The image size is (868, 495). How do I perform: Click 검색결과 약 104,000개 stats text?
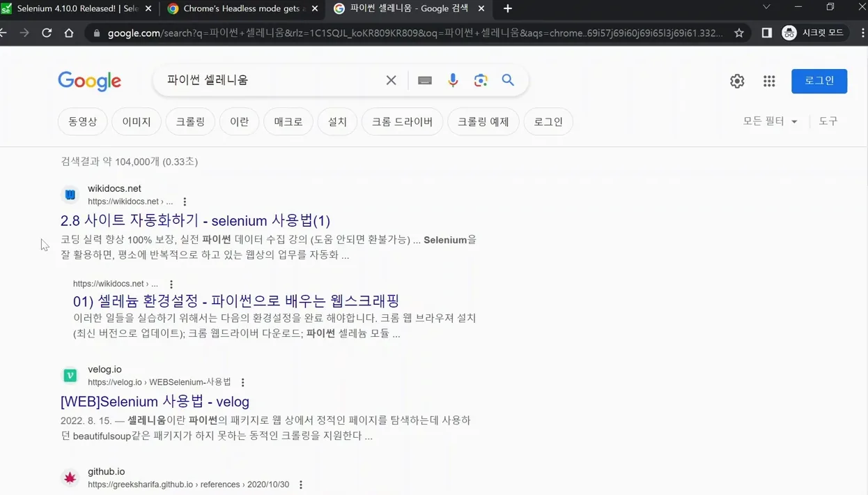pos(130,162)
